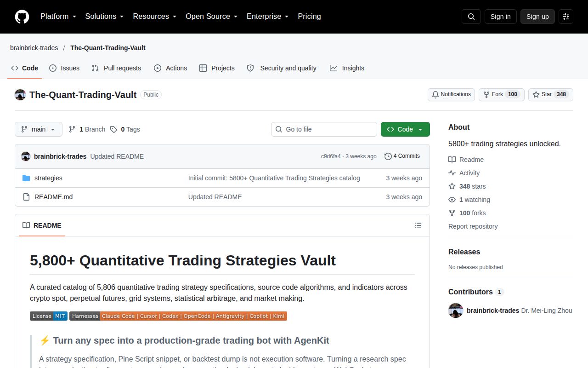Click the Pricing link

309,17
